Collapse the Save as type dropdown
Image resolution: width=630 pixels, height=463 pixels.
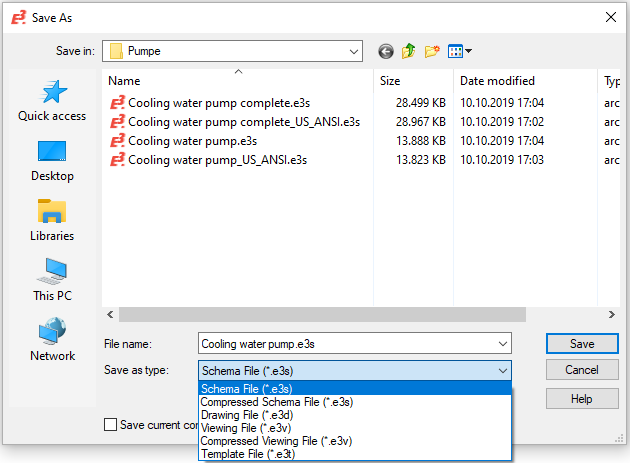tap(501, 370)
